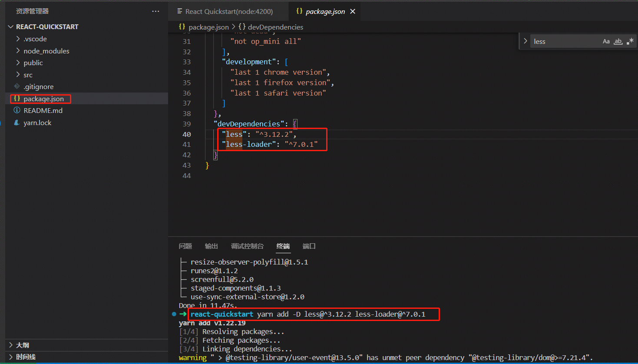Select the 终端 terminal panel tab
Viewport: 638px width, 364px height.
point(283,246)
